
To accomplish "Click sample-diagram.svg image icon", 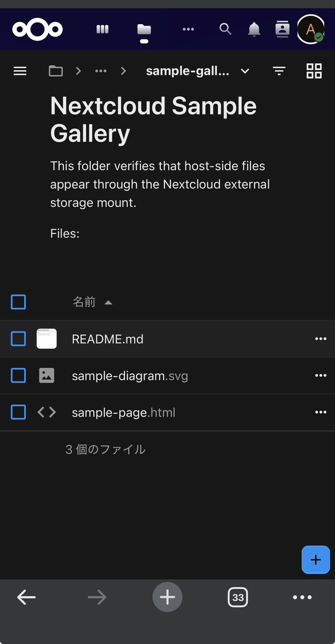I will [47, 376].
